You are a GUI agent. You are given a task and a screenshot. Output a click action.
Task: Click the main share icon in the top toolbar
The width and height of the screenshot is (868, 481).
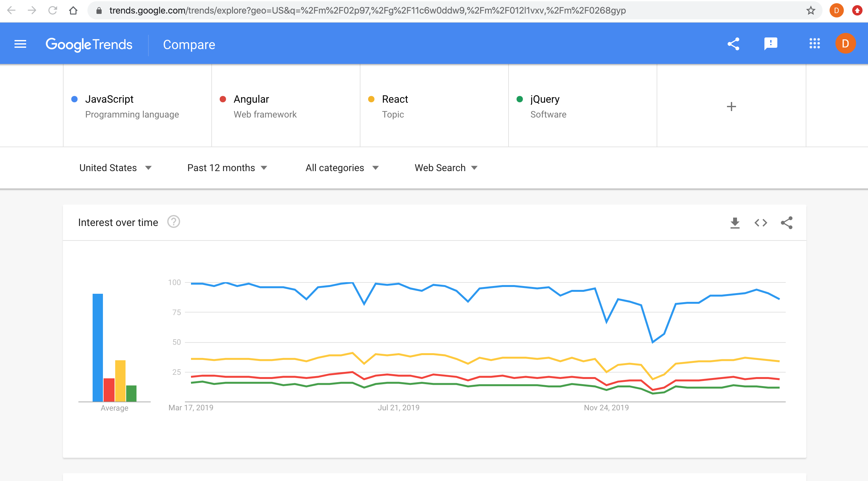(x=733, y=44)
